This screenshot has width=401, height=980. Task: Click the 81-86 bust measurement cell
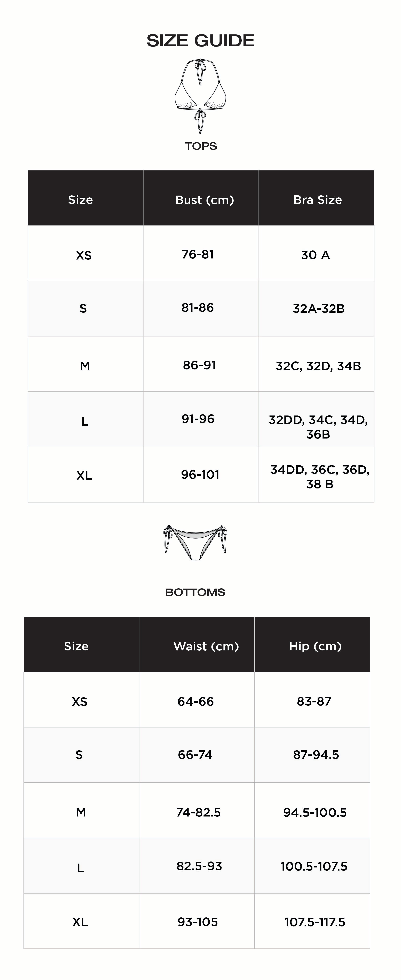(x=198, y=307)
